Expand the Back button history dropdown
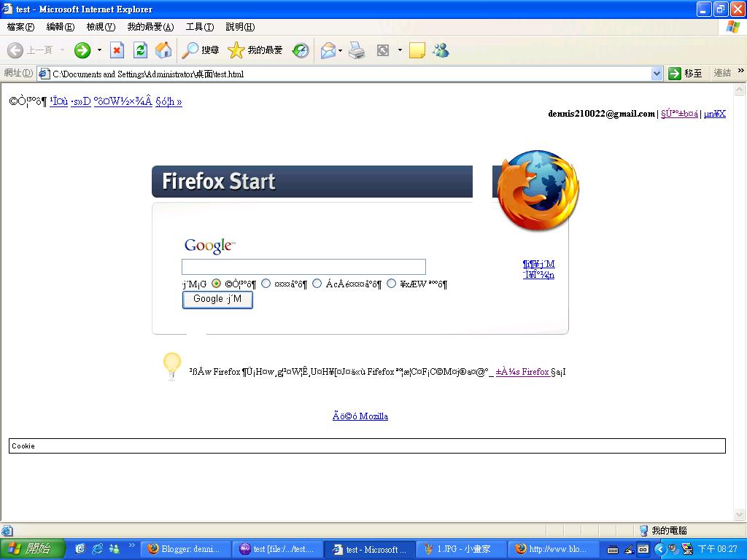Image resolution: width=747 pixels, height=560 pixels. coord(62,50)
